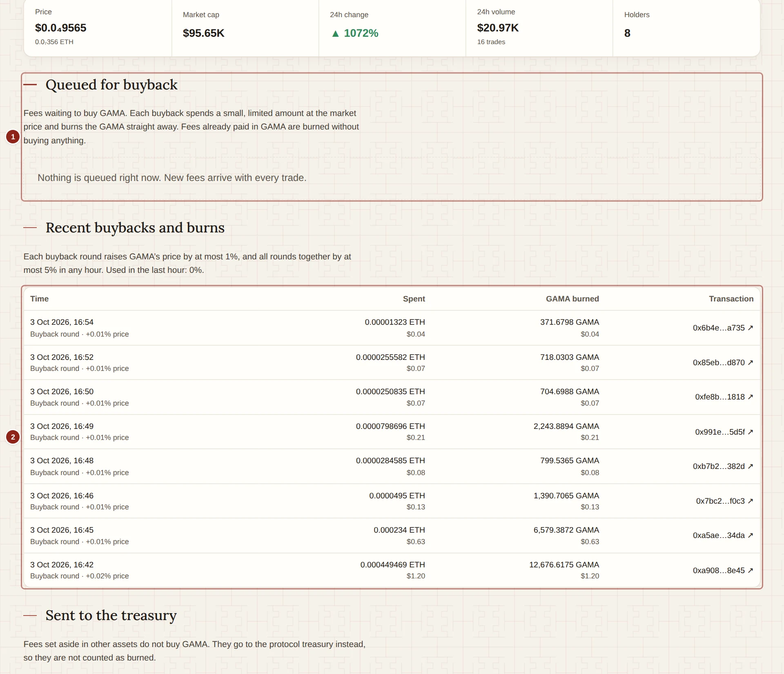Open transaction 0x991e…5d5f link
Screen dimensions: 784x674
click(x=724, y=432)
